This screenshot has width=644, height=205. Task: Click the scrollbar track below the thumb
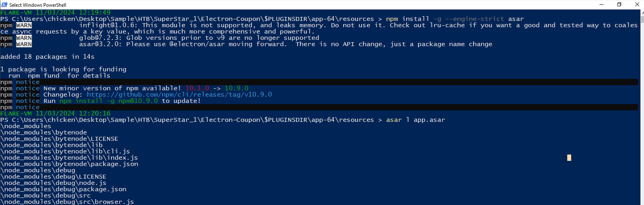point(642,118)
